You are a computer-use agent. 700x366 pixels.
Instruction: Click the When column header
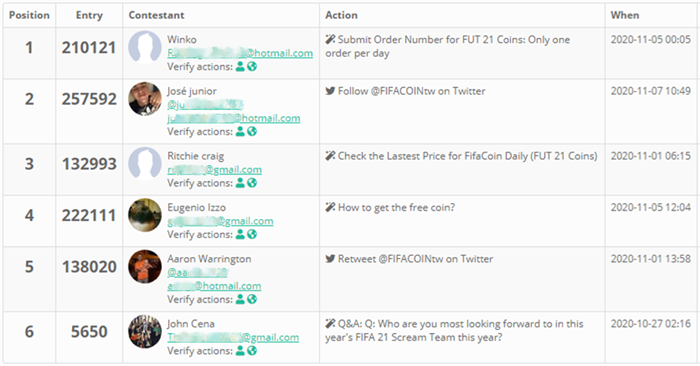625,15
